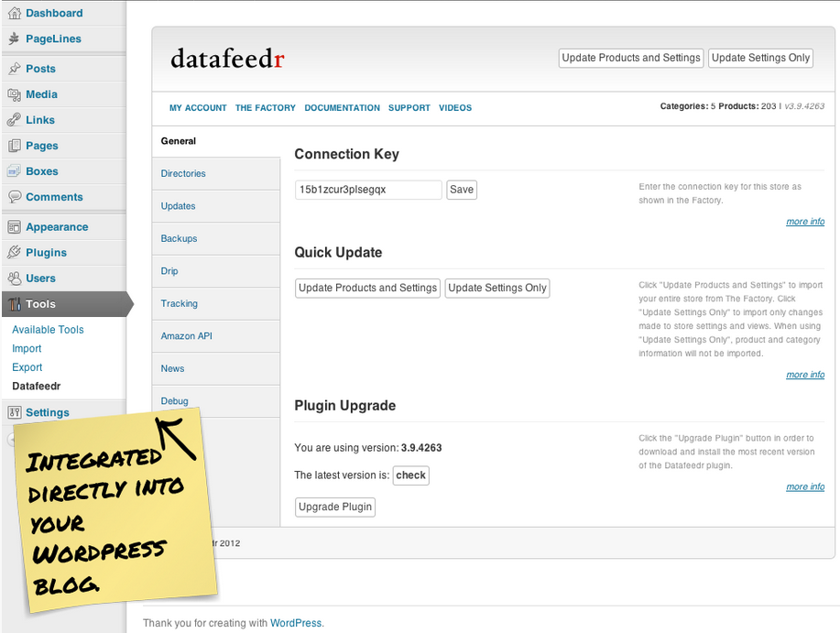Go to Posts section

(x=40, y=69)
